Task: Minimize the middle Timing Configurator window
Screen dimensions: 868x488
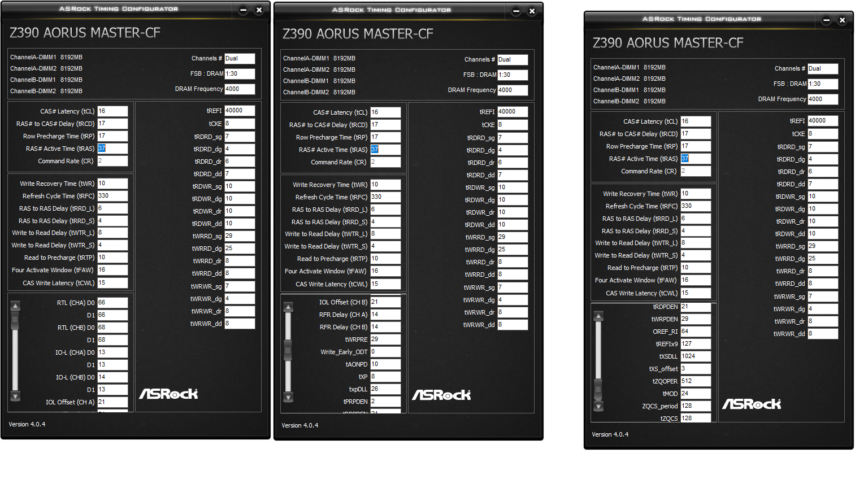Action: (x=516, y=11)
